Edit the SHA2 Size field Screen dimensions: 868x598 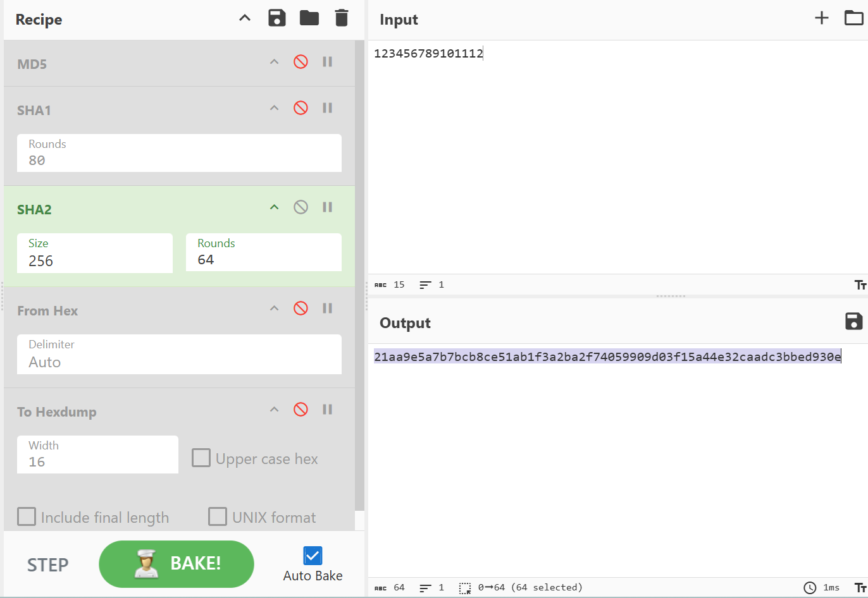click(x=95, y=253)
